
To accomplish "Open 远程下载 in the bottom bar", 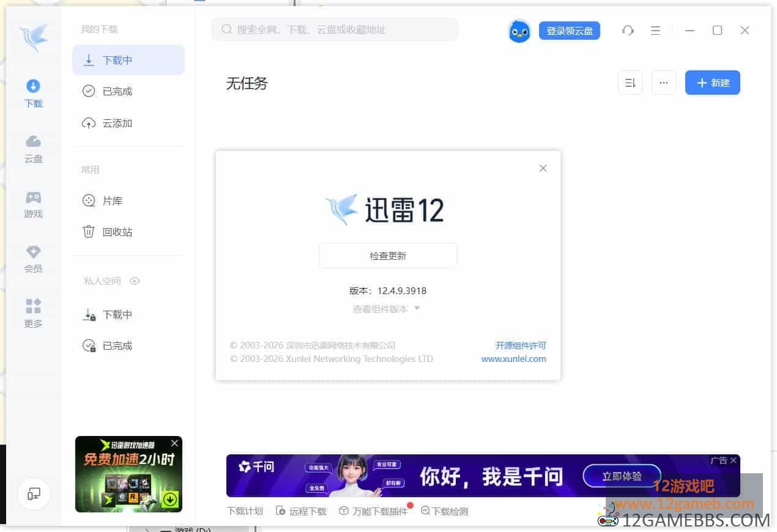I will pyautogui.click(x=301, y=511).
